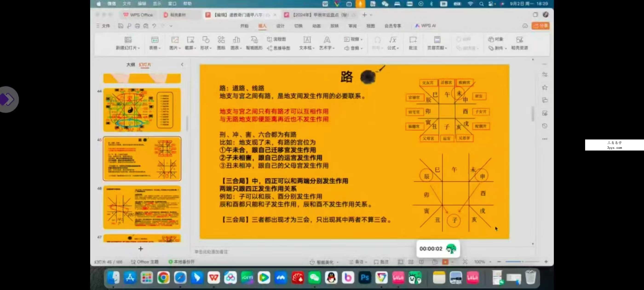This screenshot has height=290, width=644.
Task: Click the Text Box (文本框) icon
Action: [307, 40]
